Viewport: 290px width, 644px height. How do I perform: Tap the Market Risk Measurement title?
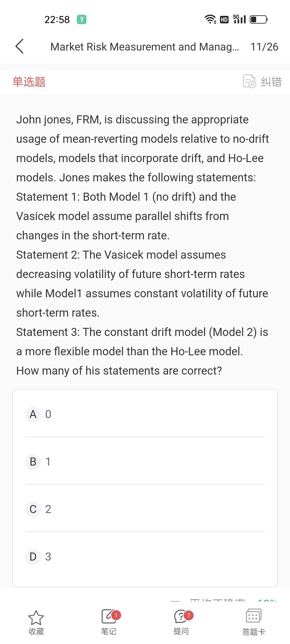pyautogui.click(x=144, y=47)
